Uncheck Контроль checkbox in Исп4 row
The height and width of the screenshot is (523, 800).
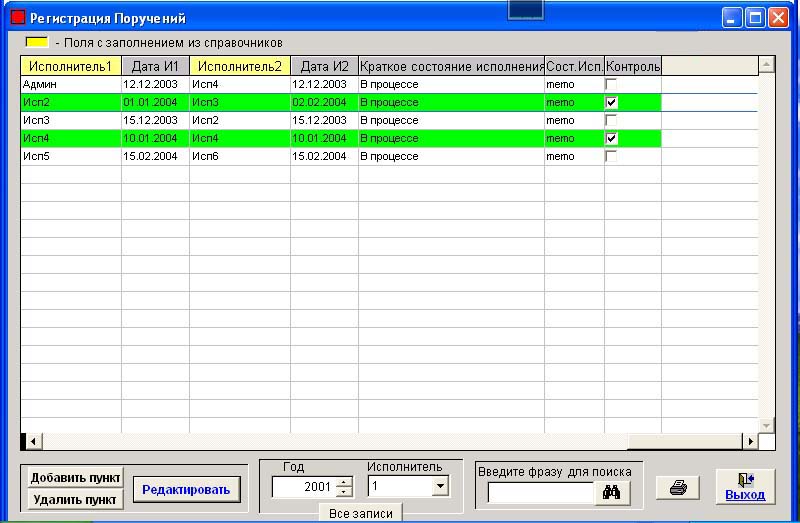point(611,139)
